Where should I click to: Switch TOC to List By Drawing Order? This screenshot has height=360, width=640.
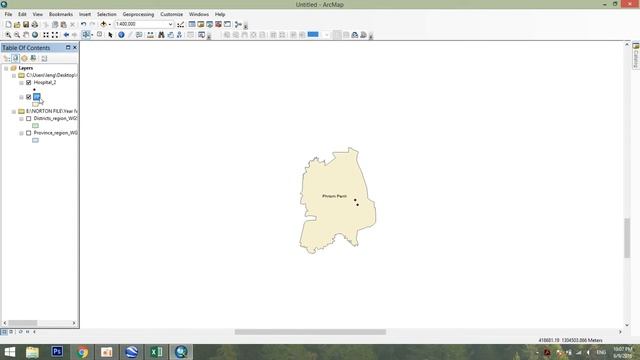point(6,58)
